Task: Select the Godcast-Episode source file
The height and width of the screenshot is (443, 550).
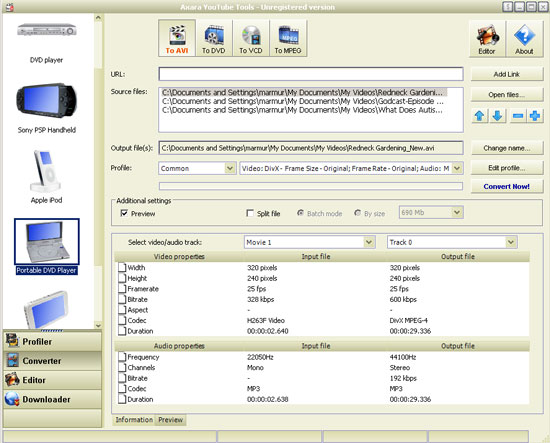Action: click(x=304, y=101)
